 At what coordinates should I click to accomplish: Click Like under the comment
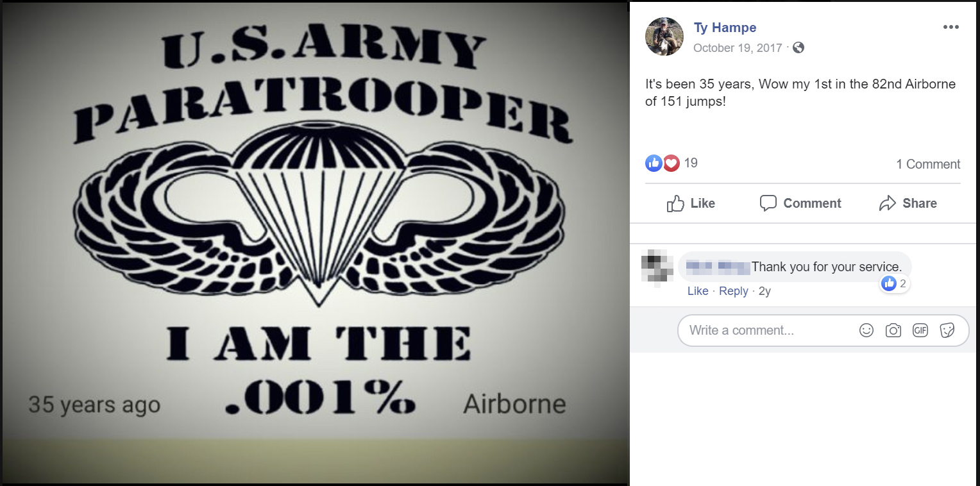click(x=698, y=291)
